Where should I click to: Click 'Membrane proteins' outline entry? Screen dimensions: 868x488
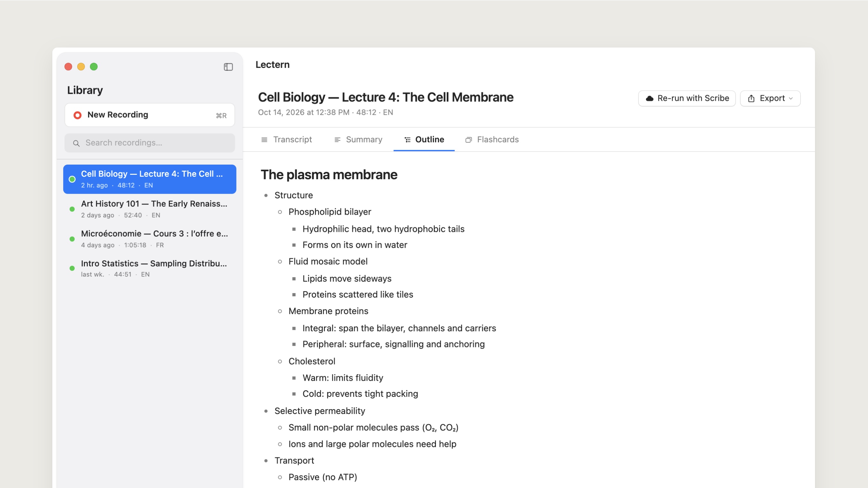(x=328, y=311)
